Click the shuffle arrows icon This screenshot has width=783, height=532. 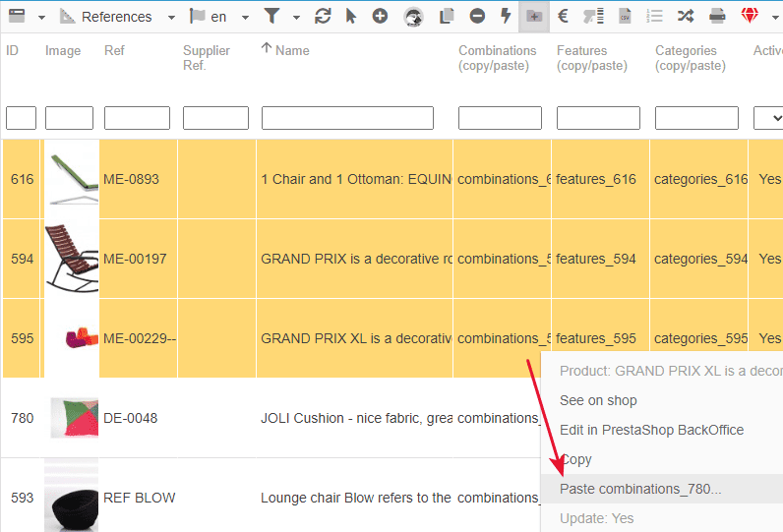coord(686,17)
